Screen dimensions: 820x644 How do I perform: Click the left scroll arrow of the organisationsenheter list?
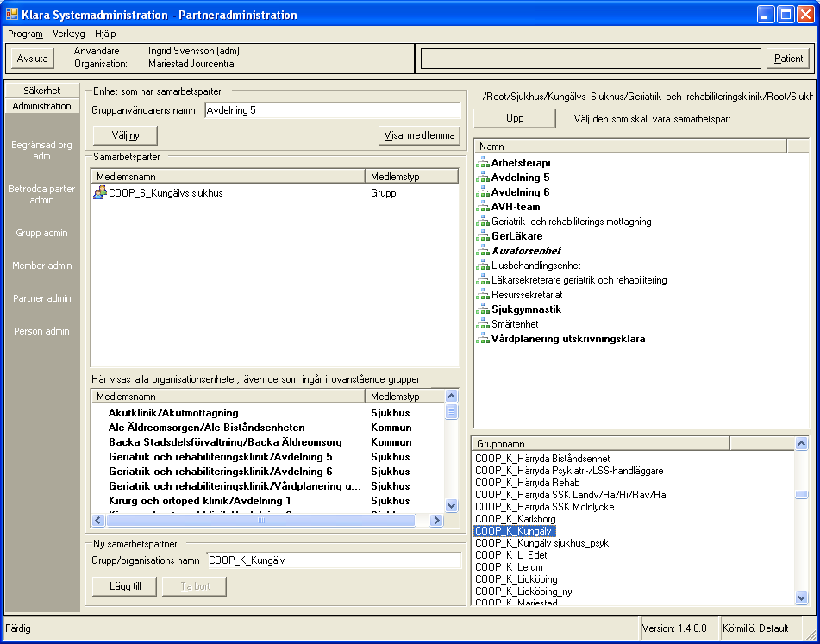pyautogui.click(x=98, y=520)
